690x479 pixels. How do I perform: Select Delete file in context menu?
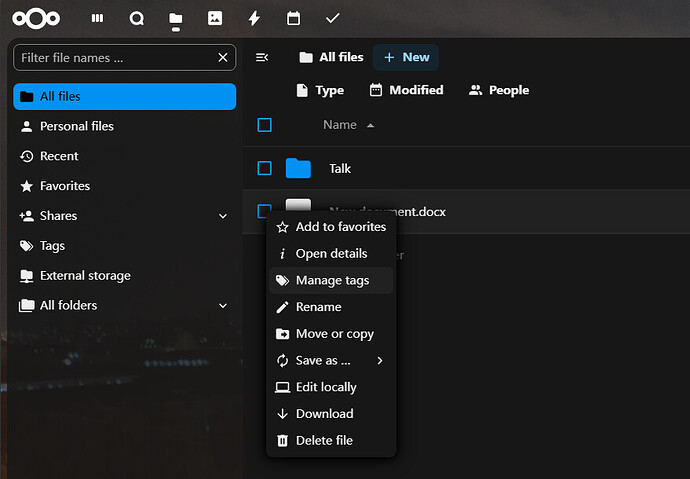(x=323, y=440)
